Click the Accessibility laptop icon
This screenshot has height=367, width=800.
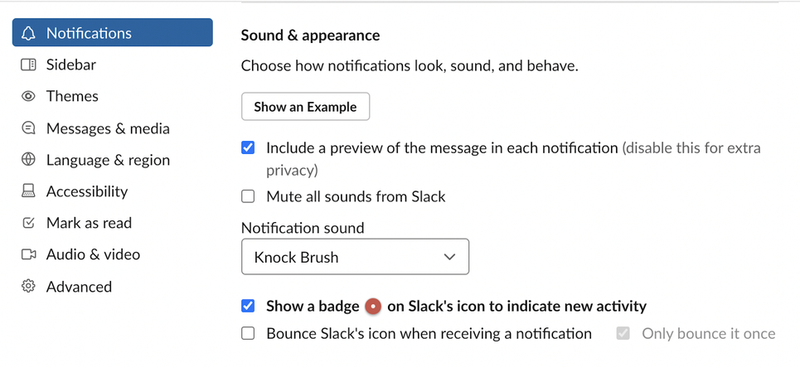point(29,191)
